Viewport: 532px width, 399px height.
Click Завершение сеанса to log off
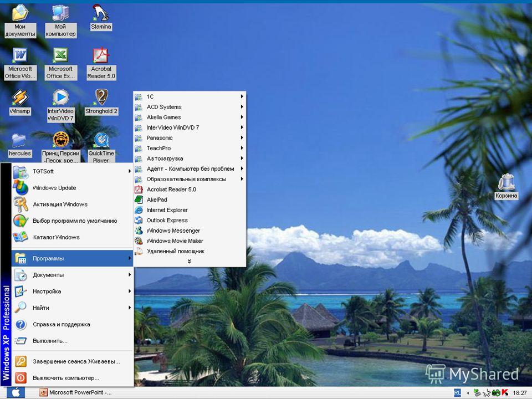tap(72, 361)
